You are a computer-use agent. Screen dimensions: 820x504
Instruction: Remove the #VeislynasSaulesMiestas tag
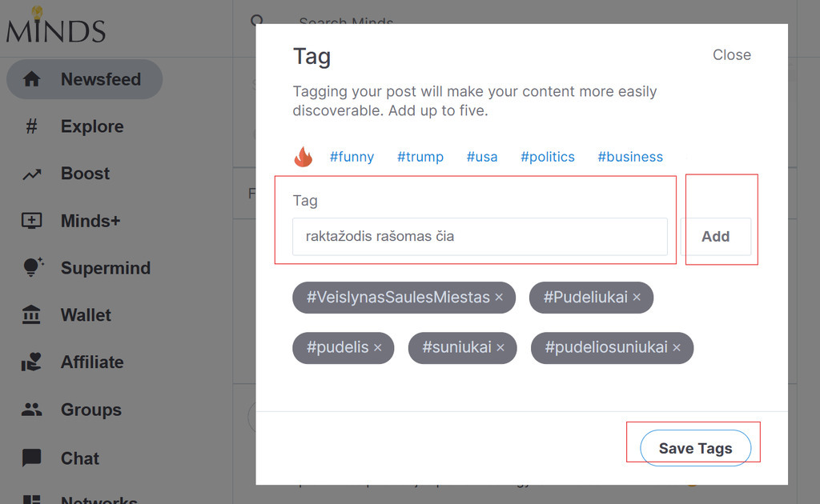point(500,297)
